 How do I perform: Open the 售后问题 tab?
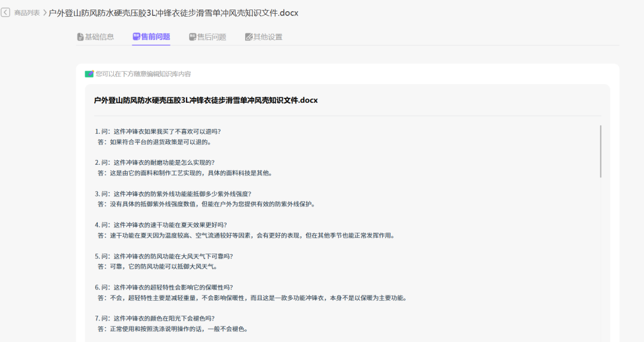tap(208, 37)
